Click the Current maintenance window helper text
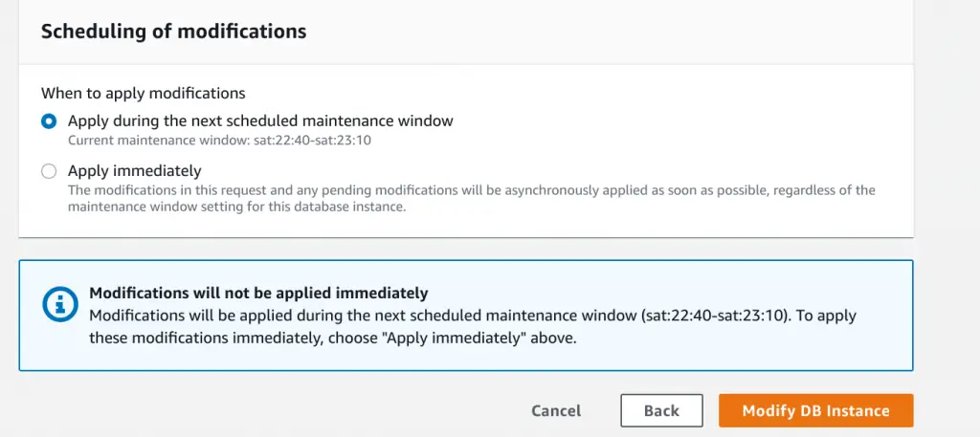The height and width of the screenshot is (437, 980). tap(219, 140)
